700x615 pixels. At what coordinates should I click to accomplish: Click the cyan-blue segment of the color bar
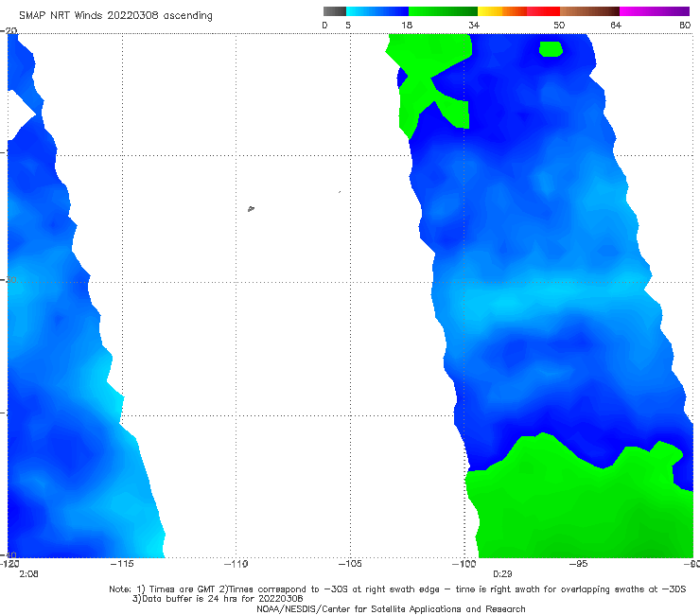pyautogui.click(x=377, y=11)
